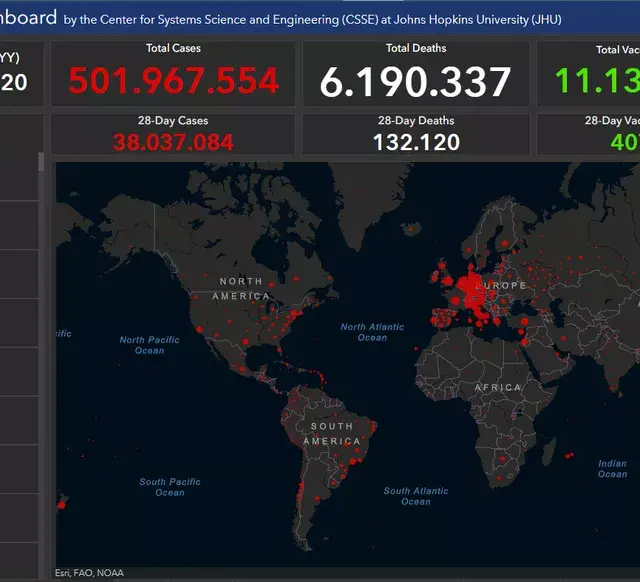Viewport: 640px width, 582px height.
Task: Click the North Atlantic Ocean label
Action: 372,332
